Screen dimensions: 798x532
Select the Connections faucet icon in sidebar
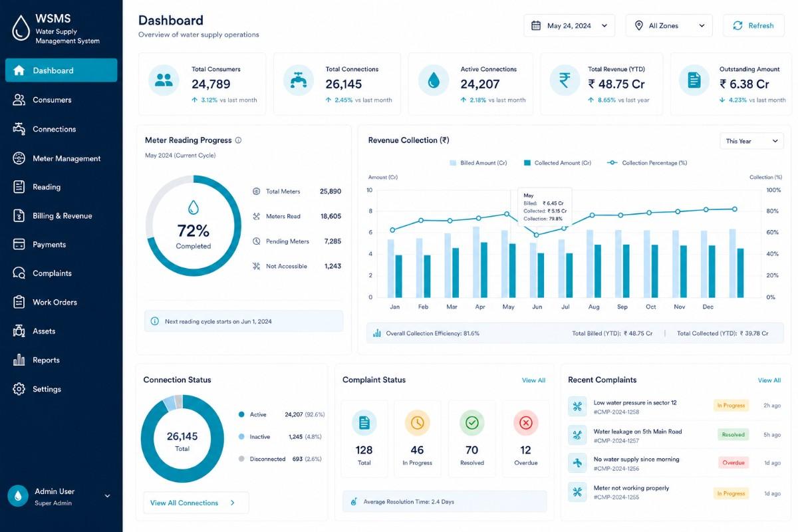pos(19,129)
